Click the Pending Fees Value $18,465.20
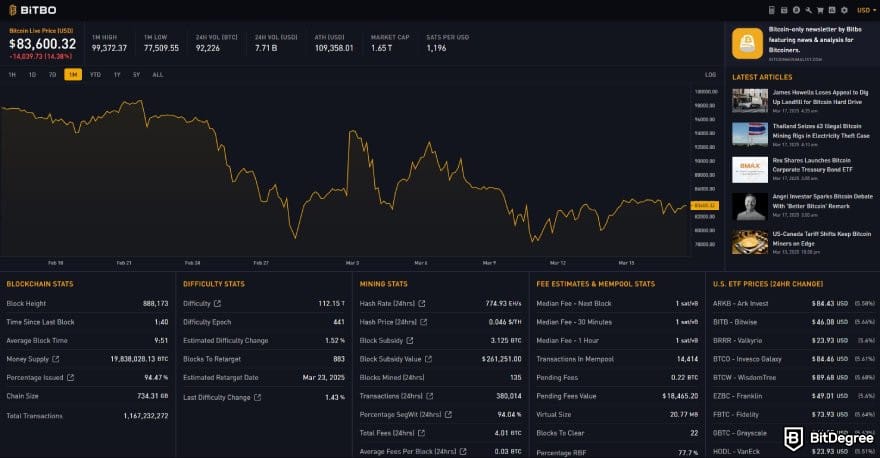This screenshot has height=458, width=880. click(x=680, y=396)
